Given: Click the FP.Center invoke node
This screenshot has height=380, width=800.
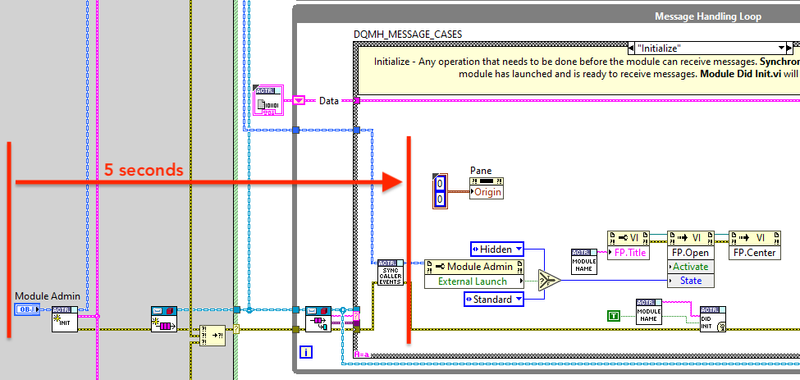Looking at the screenshot, I should (755, 245).
